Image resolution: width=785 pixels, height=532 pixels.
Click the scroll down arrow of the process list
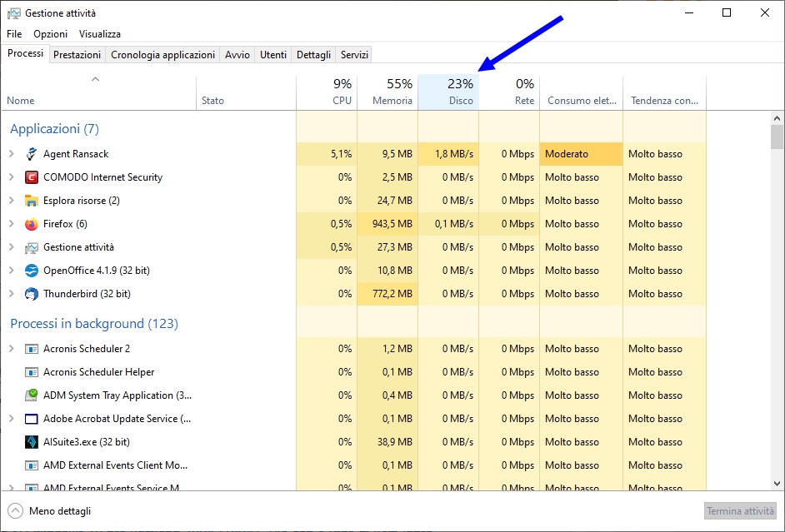coord(777,484)
